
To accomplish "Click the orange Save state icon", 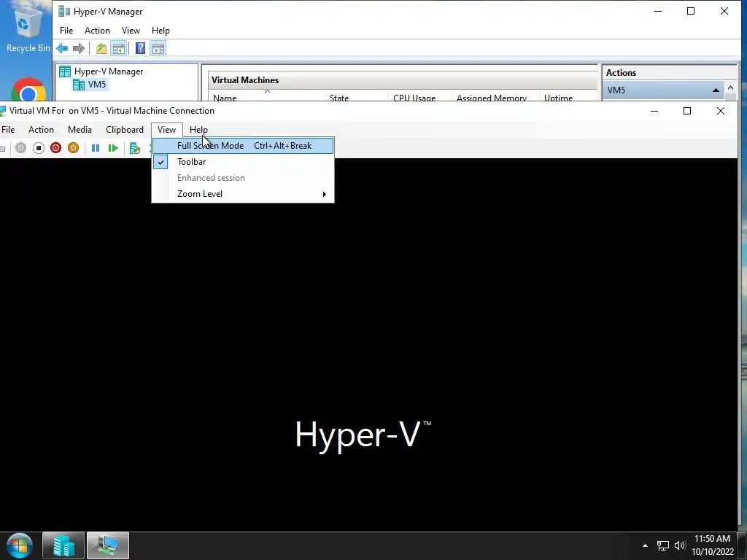I will (x=73, y=148).
